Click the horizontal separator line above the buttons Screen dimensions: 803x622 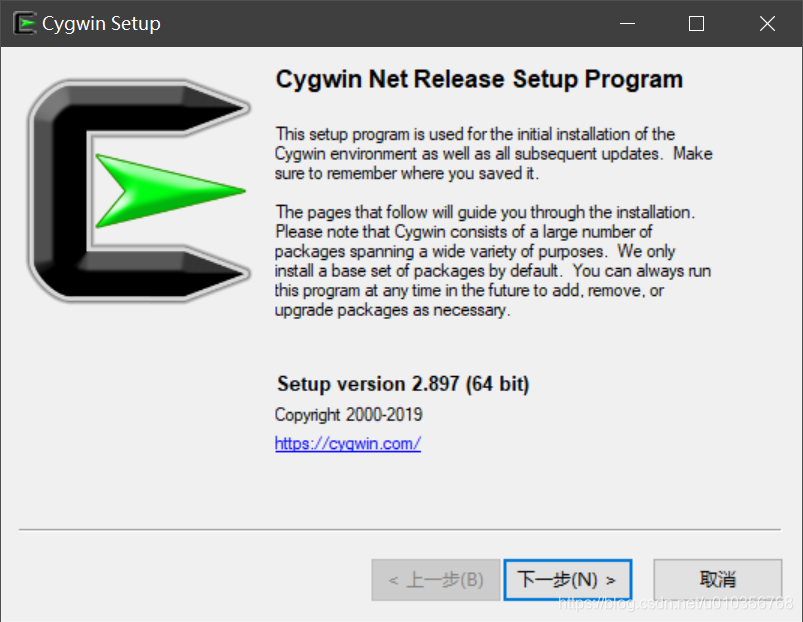point(400,529)
